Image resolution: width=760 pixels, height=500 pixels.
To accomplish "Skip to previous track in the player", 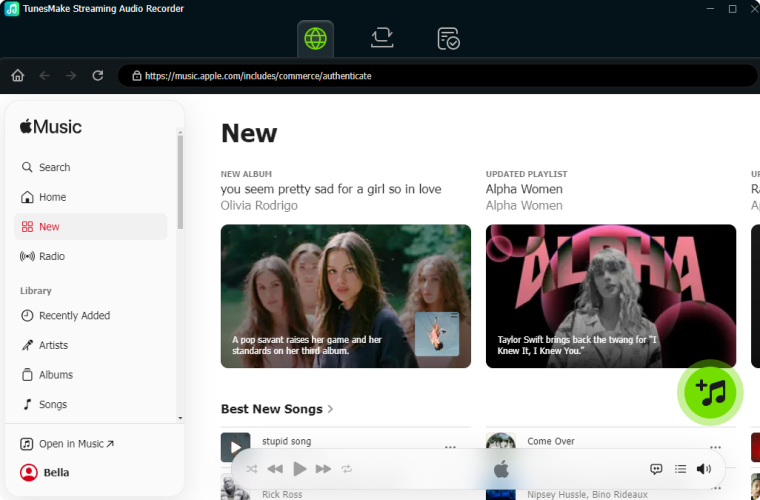I will (275, 469).
